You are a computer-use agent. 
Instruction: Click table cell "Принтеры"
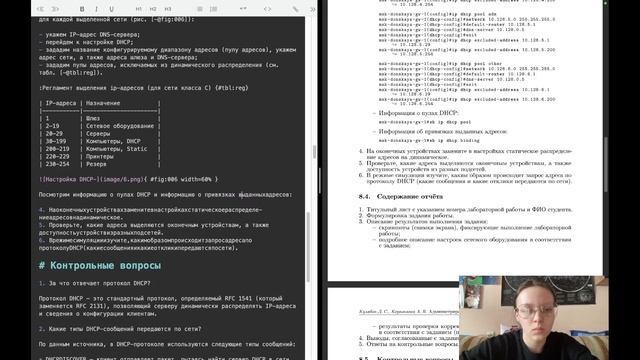point(100,156)
